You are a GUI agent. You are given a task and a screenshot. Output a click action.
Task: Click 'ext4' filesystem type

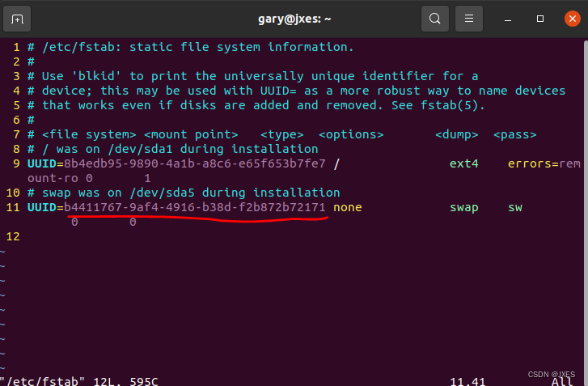(464, 164)
